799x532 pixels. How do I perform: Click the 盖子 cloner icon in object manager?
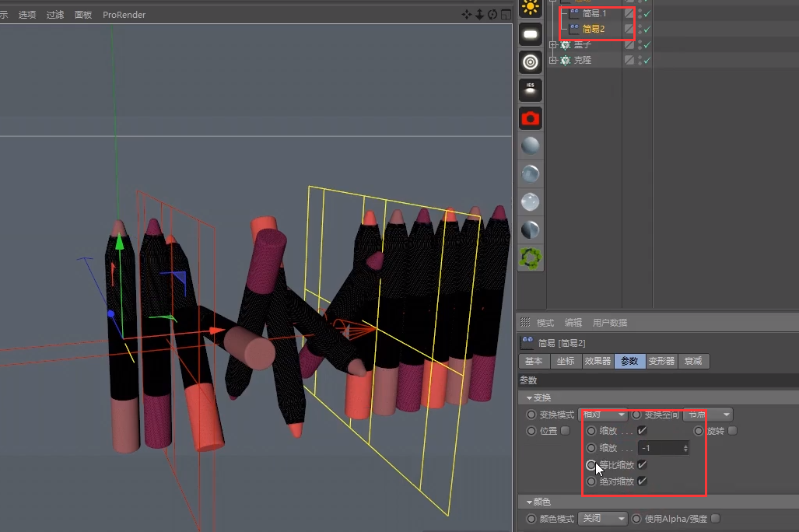tap(565, 45)
